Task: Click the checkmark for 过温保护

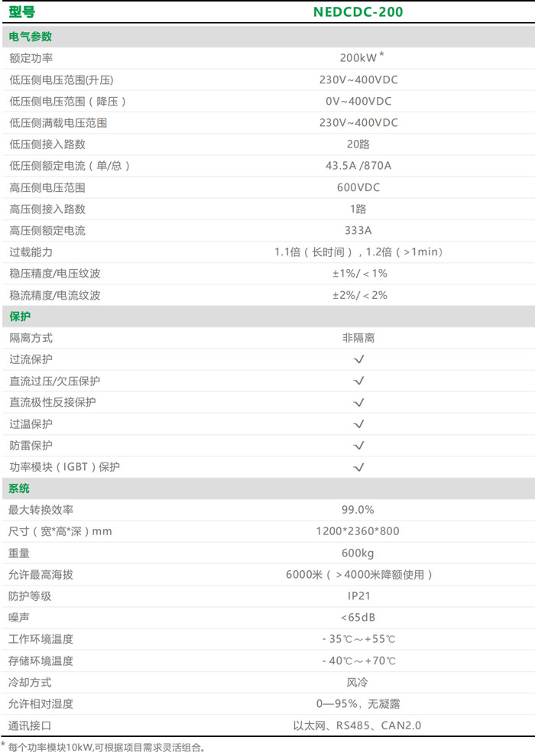Action: [x=358, y=424]
